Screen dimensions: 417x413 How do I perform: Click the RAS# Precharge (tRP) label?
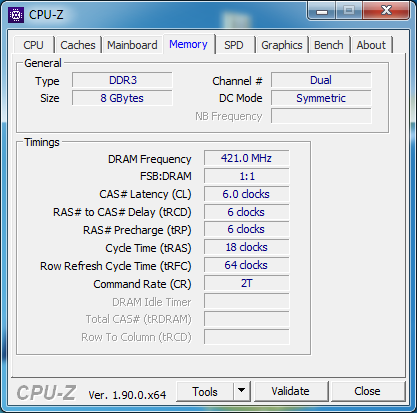[x=137, y=230]
